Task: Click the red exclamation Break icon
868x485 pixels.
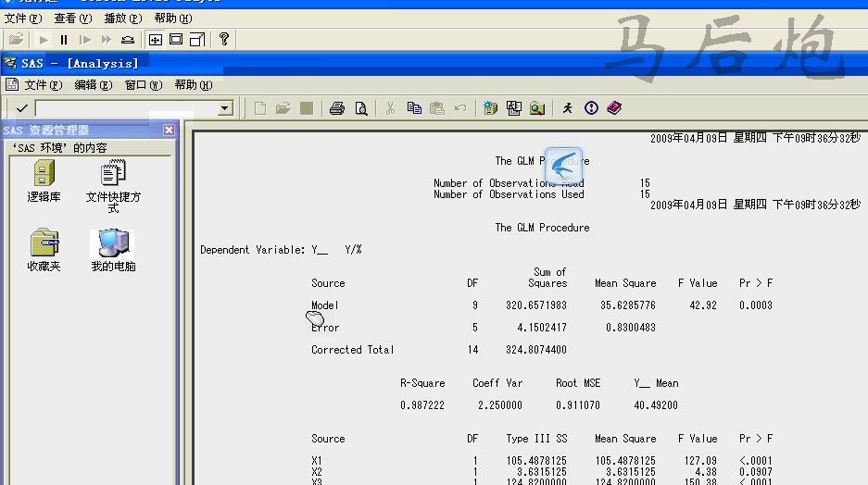Action: 591,108
